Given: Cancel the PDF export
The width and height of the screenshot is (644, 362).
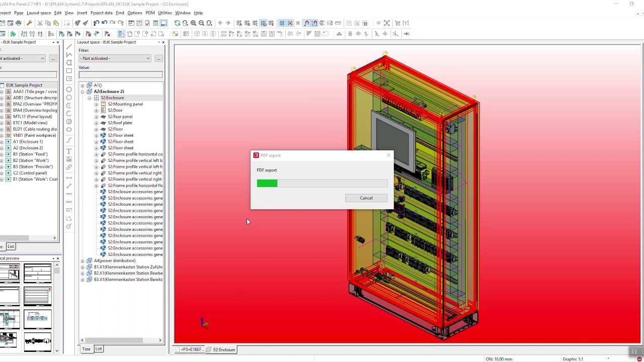Looking at the screenshot, I should (366, 198).
